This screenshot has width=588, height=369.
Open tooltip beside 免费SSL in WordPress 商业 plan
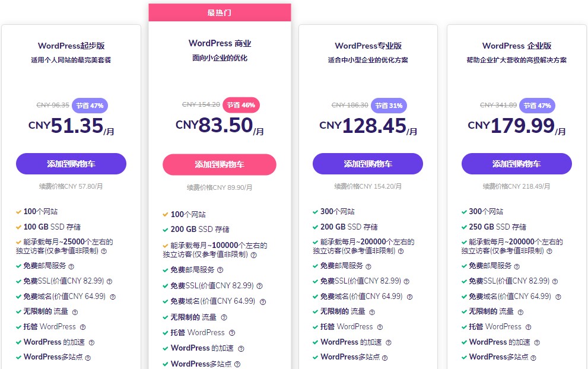[260, 285]
